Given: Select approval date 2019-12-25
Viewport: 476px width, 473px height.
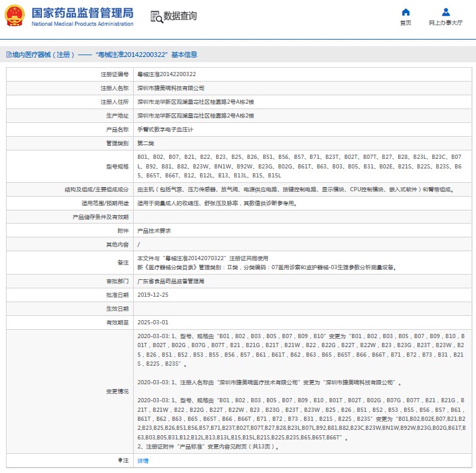Looking at the screenshot, I should tap(153, 295).
